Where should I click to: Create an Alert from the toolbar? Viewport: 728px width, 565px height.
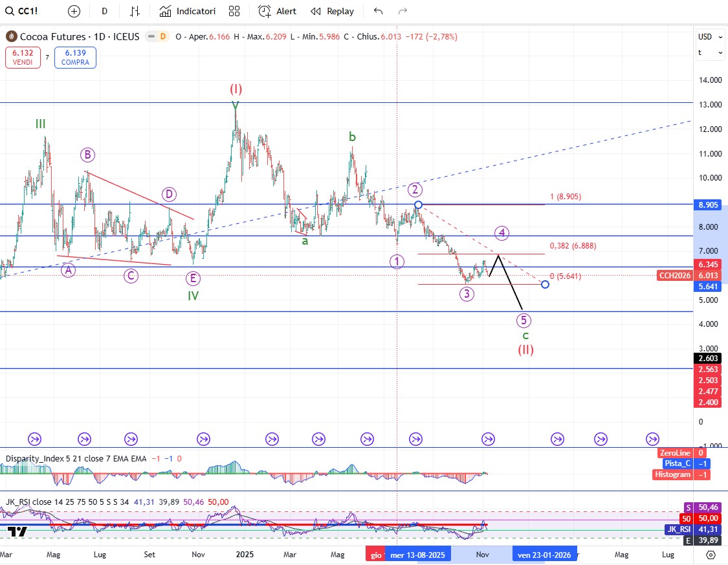coord(278,11)
